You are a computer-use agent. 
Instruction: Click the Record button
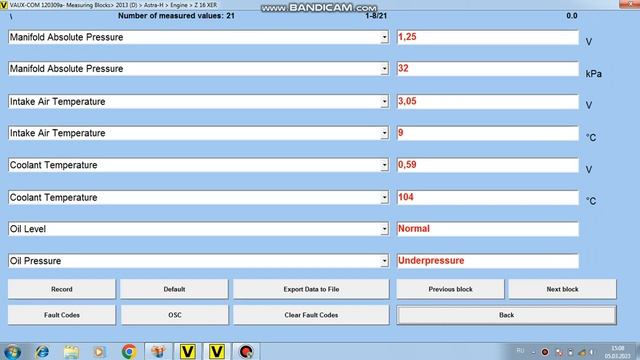tap(62, 289)
